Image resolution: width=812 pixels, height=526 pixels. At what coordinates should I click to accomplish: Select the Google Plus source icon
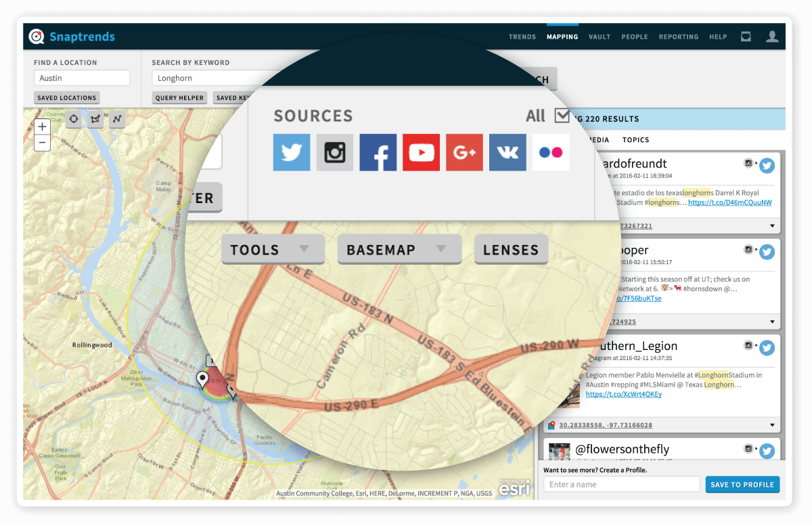click(x=464, y=152)
